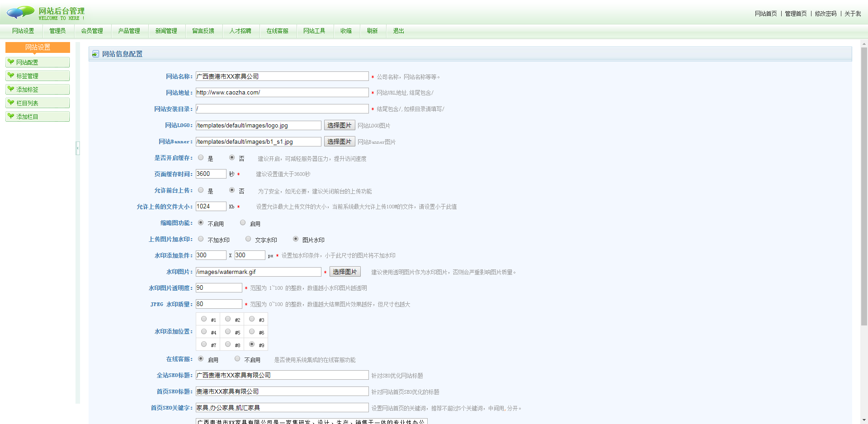Click 选择图片 button for 网站LOGO
The image size is (868, 424).
coord(340,125)
